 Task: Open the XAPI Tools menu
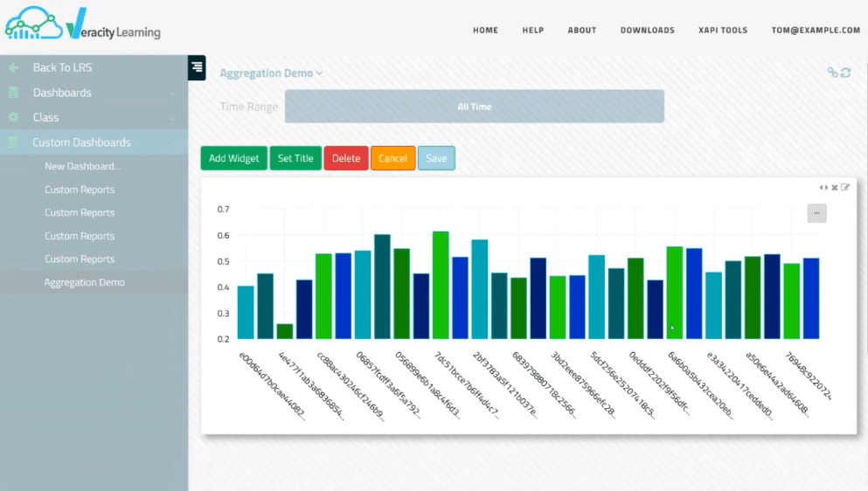pos(723,30)
